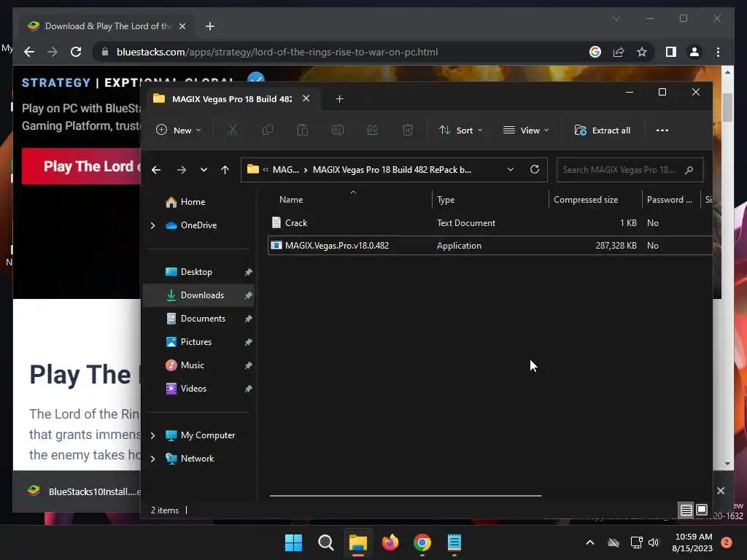Open Music in navigation pane

pos(192,365)
